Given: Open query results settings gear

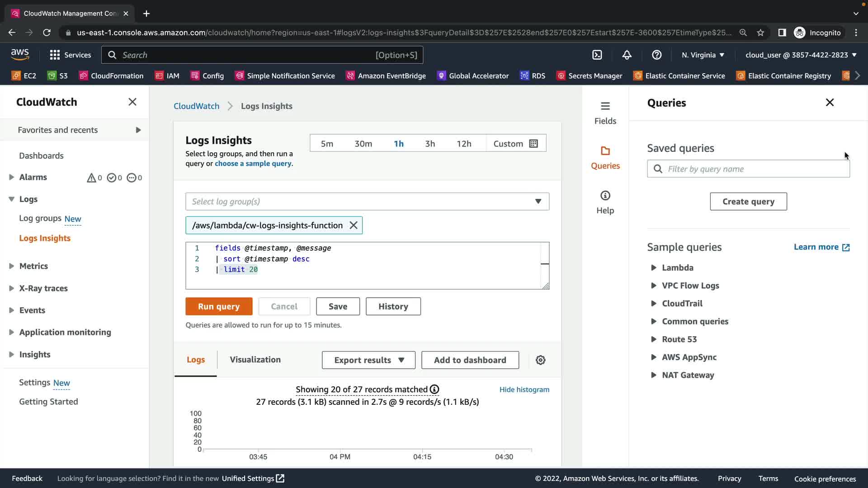Looking at the screenshot, I should 540,360.
